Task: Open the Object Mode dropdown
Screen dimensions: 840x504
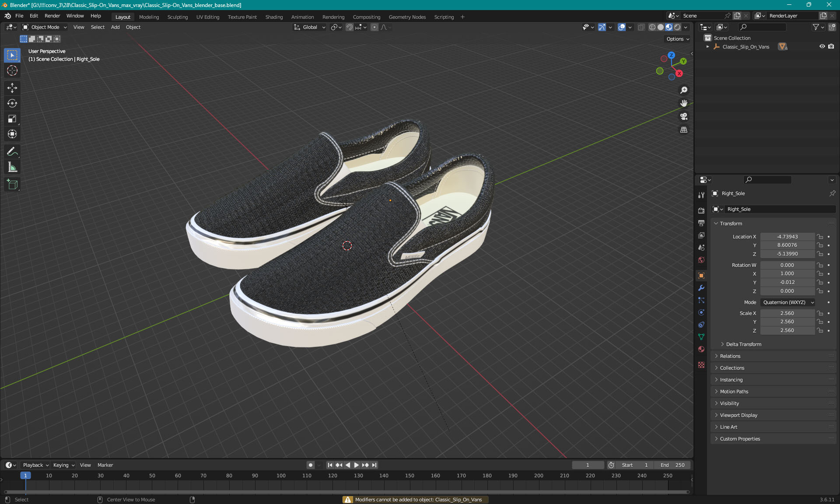Action: [45, 27]
